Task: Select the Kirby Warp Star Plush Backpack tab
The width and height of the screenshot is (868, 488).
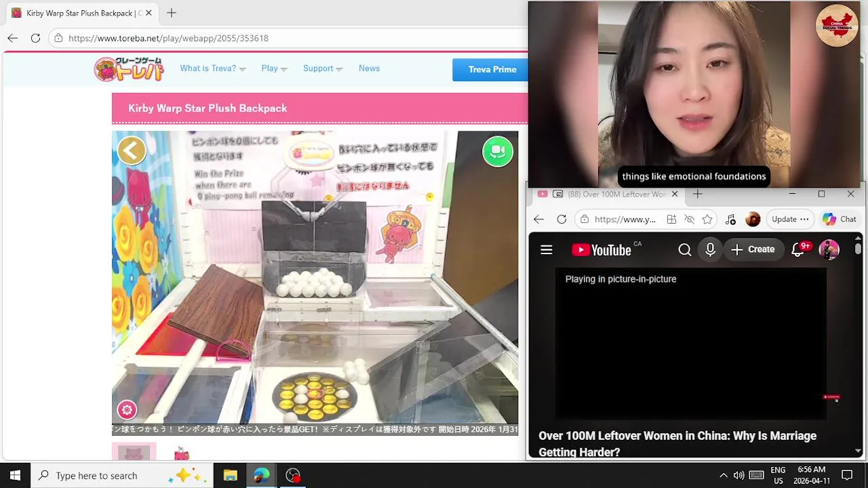Action: point(80,13)
